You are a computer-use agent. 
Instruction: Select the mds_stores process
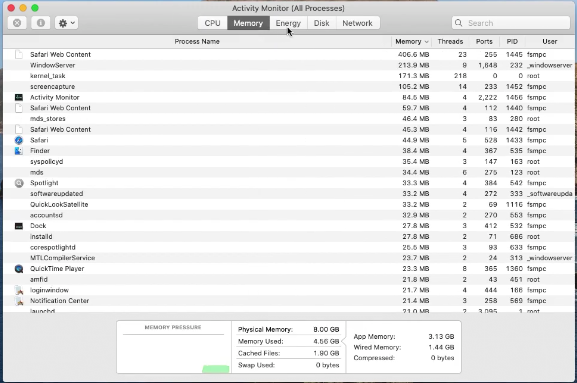click(288, 118)
